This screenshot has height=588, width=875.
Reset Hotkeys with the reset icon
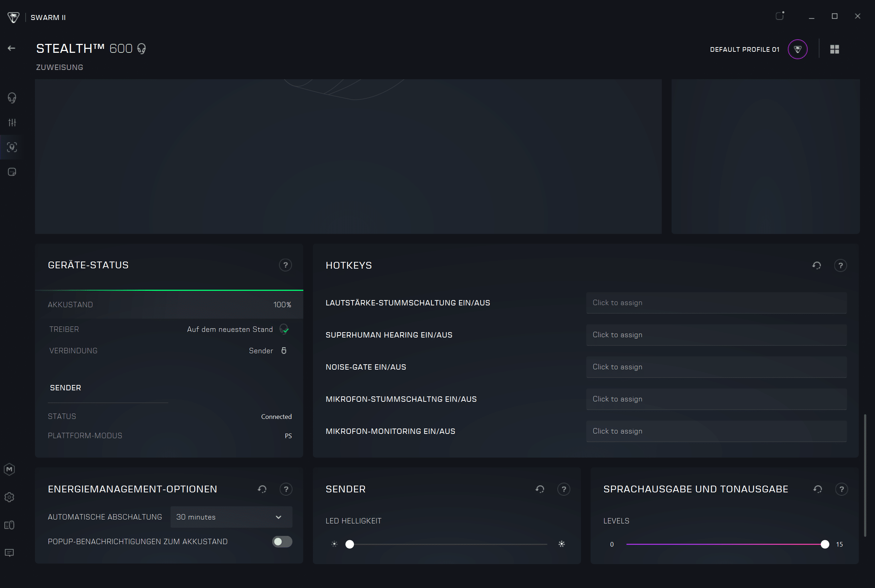point(816,265)
